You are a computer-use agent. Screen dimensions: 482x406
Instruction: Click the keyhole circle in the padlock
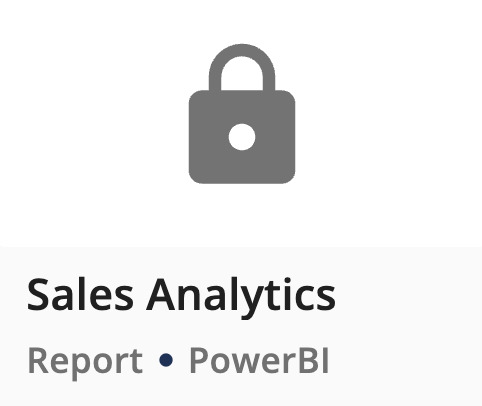click(242, 137)
